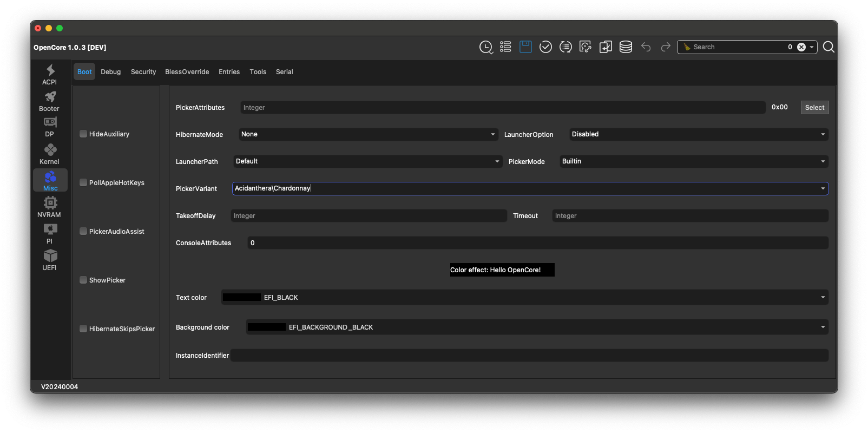The image size is (868, 433).
Task: Select the Misc section in sidebar
Action: (x=50, y=180)
